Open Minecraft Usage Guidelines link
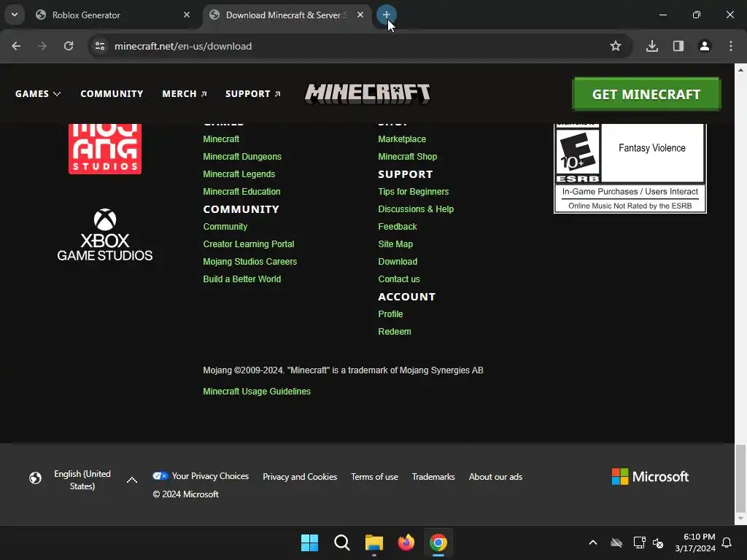 coord(257,392)
